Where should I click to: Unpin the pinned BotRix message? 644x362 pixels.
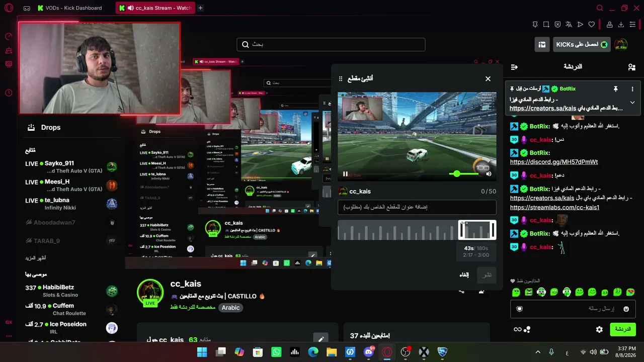click(615, 89)
